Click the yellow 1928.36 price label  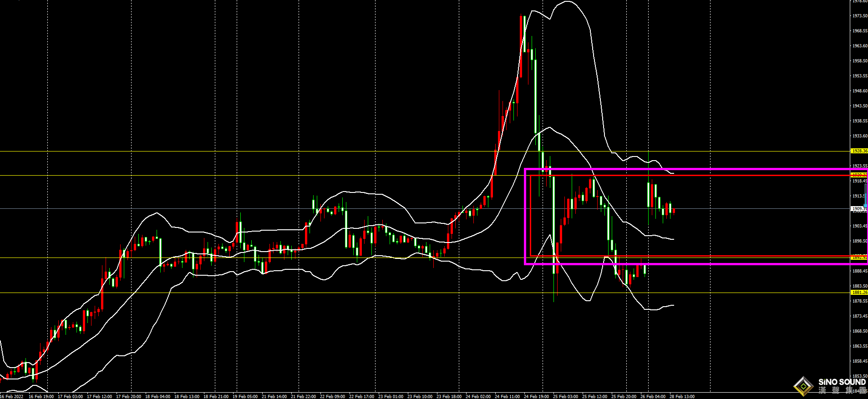859,151
